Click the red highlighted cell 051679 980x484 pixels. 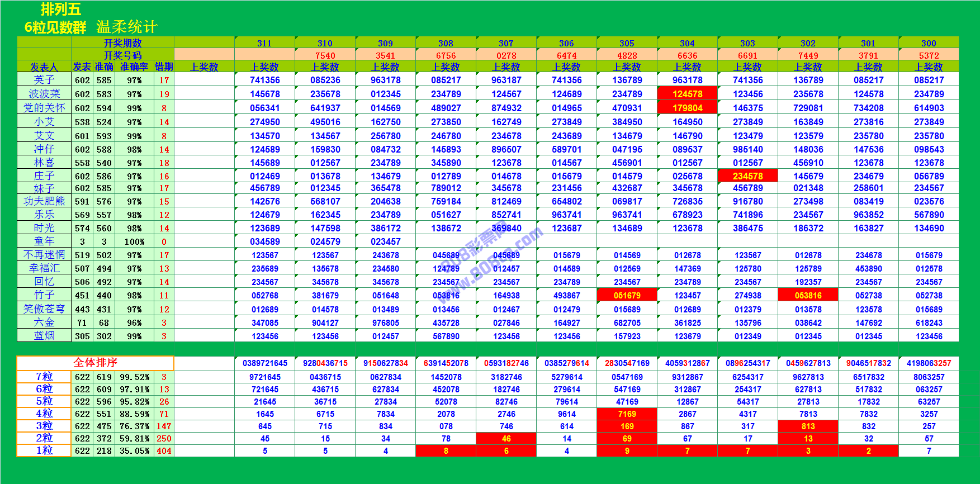(627, 296)
